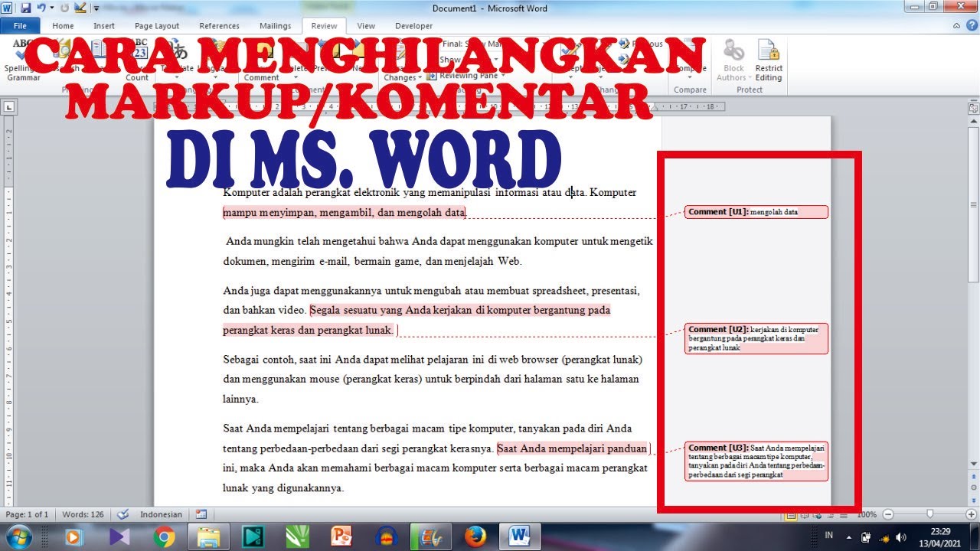Screen dimensions: 980x551
Task: Switch to the View tab
Action: coord(366,26)
